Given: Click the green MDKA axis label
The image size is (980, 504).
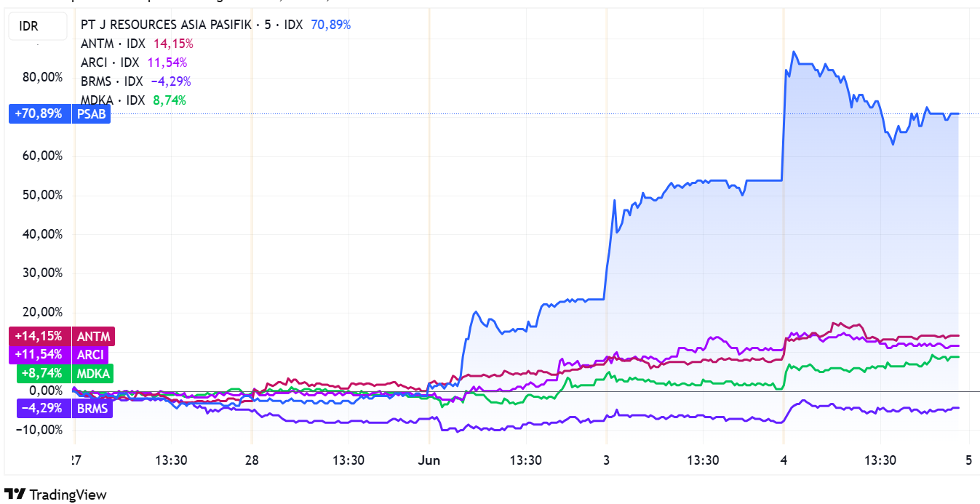Looking at the screenshot, I should pos(92,374).
